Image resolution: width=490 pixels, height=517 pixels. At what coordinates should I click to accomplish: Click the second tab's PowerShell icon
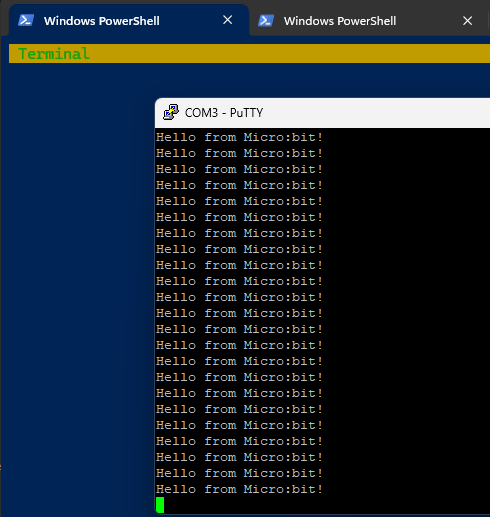coord(266,21)
